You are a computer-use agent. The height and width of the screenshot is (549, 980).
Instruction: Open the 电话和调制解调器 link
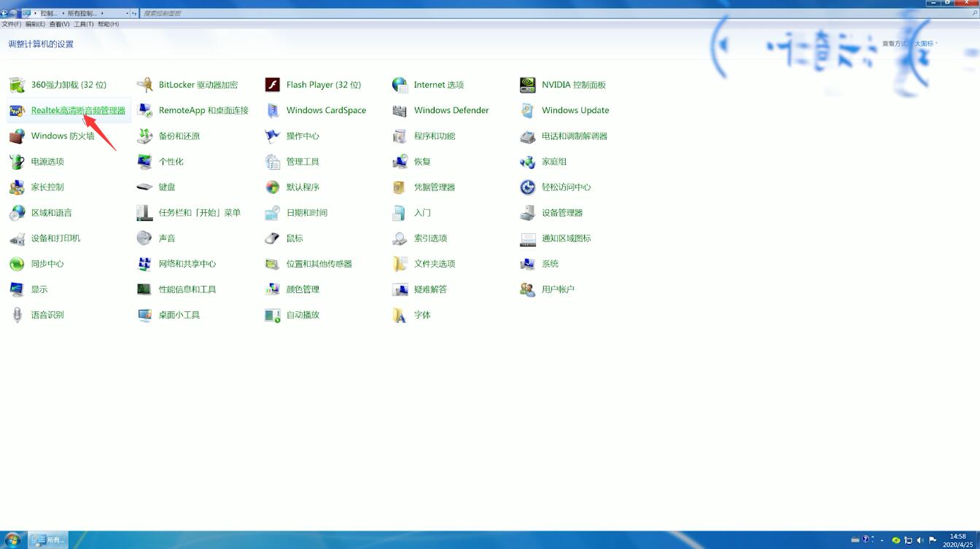[x=575, y=136]
